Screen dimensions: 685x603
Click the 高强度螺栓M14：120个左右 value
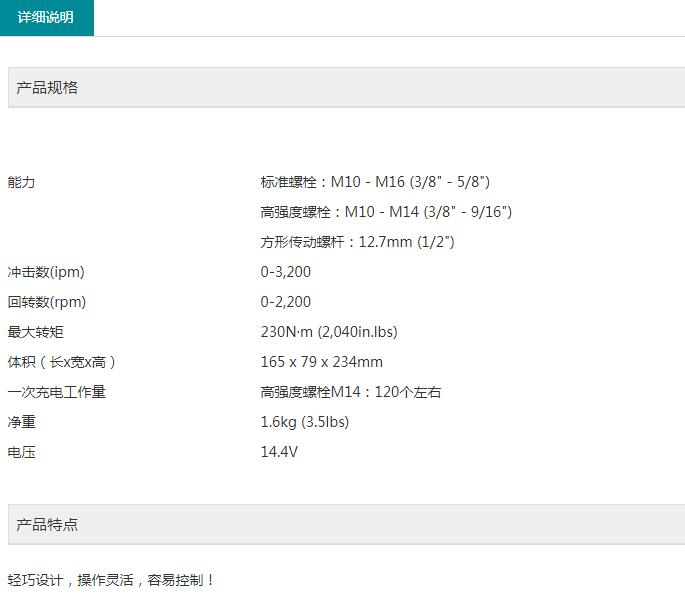[x=350, y=392]
